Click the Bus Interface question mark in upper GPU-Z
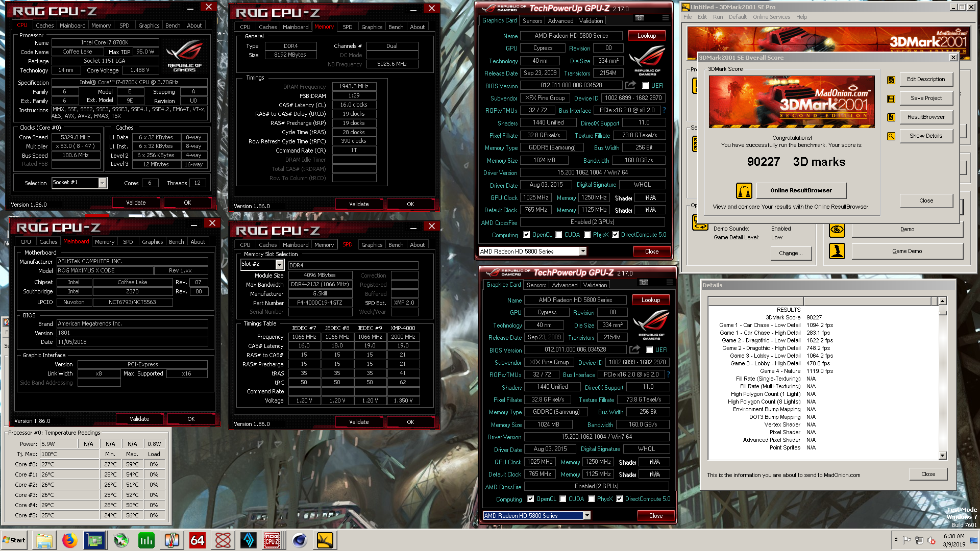Screen dimensions: 980x551 click(x=664, y=110)
